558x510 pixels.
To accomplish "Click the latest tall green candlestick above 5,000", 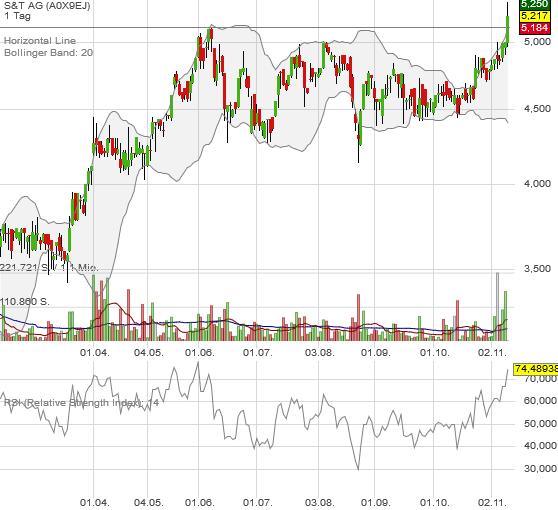I will (507, 30).
